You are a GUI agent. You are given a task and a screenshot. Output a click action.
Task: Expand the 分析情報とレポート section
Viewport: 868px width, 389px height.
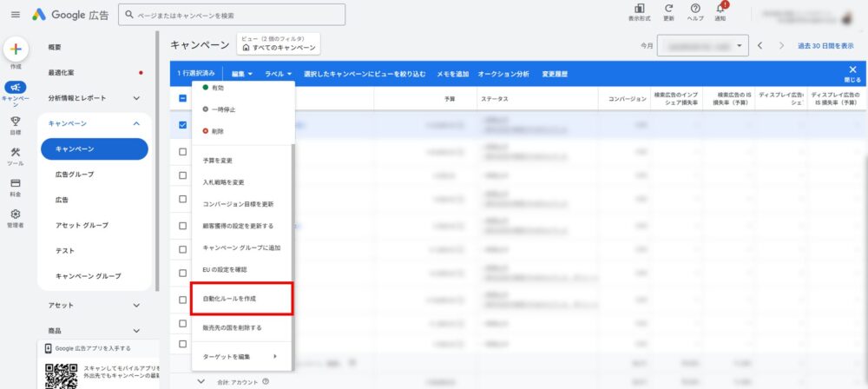pyautogui.click(x=136, y=98)
